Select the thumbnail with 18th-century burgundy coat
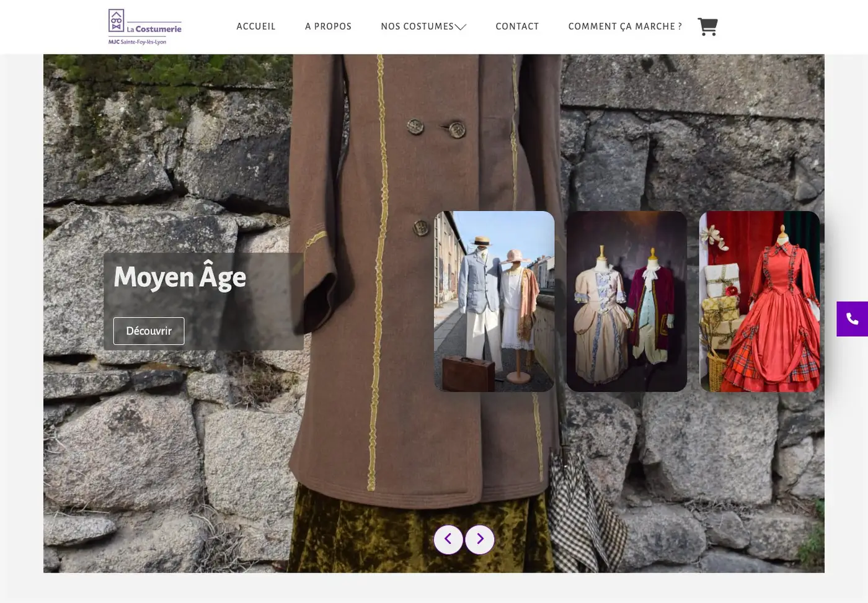The width and height of the screenshot is (868, 603). [627, 301]
